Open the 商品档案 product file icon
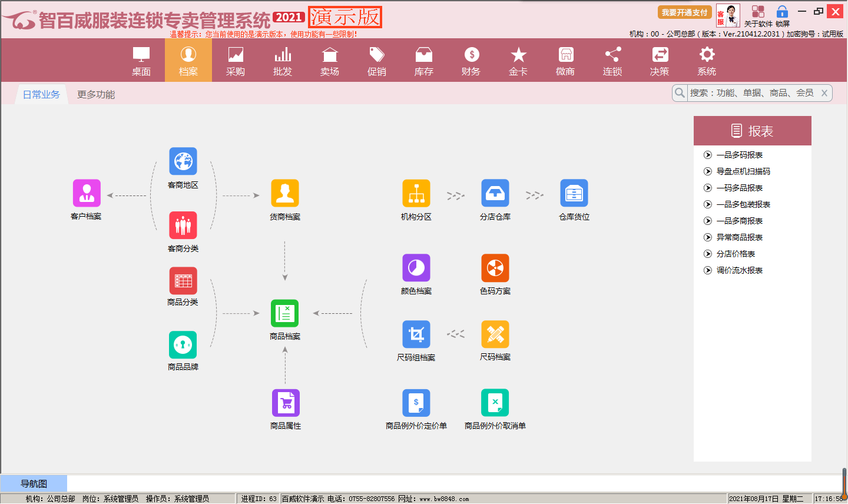 click(285, 314)
